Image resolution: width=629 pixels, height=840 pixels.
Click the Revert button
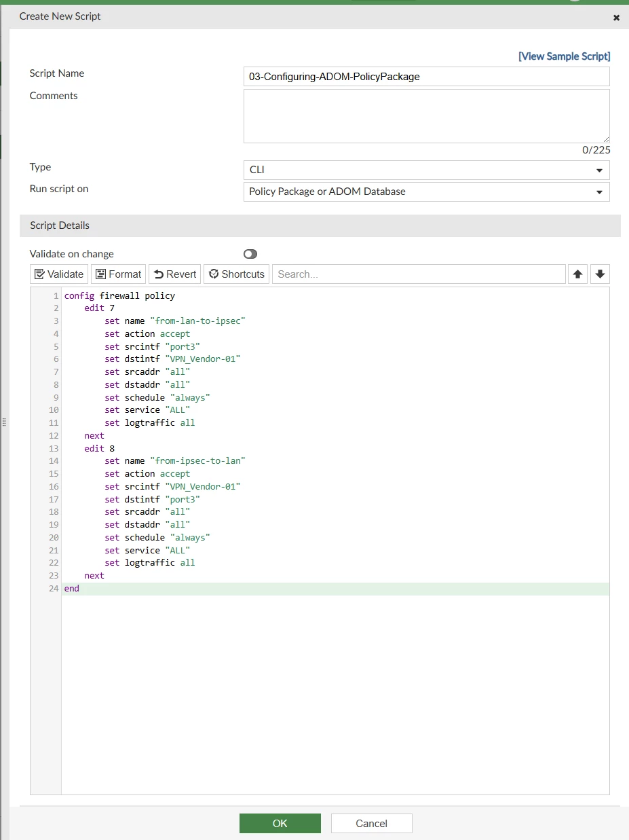174,274
